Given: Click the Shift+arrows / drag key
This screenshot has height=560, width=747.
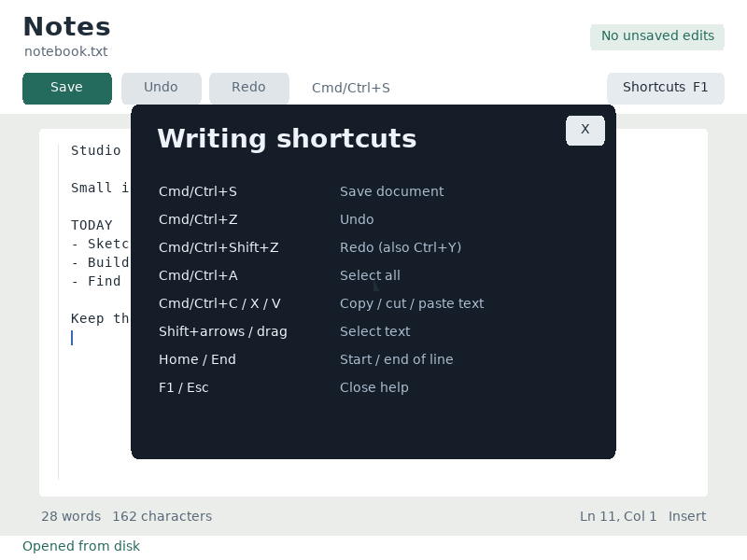Looking at the screenshot, I should (x=223, y=332).
